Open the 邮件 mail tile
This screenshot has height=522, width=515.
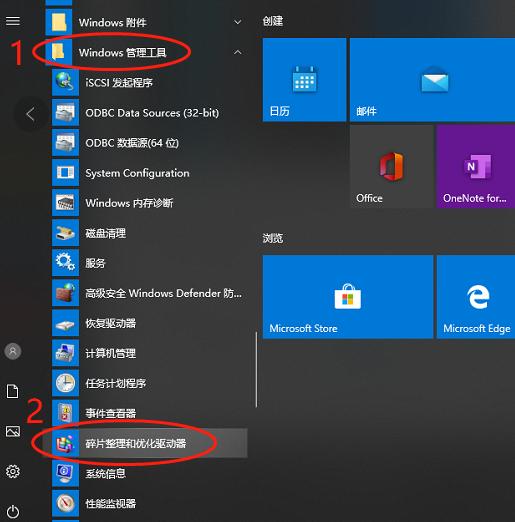[x=432, y=80]
